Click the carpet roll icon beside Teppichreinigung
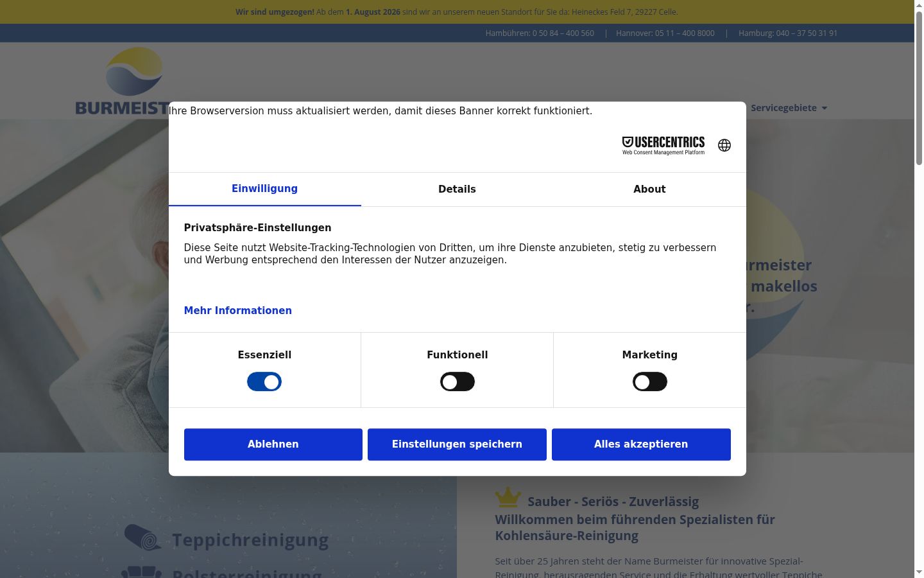924x578 pixels. pyautogui.click(x=143, y=538)
